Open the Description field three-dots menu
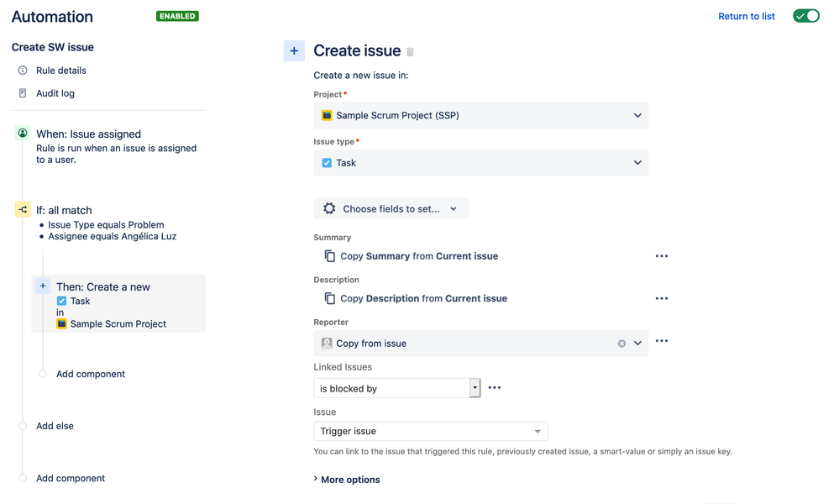Image resolution: width=839 pixels, height=504 pixels. (x=661, y=298)
